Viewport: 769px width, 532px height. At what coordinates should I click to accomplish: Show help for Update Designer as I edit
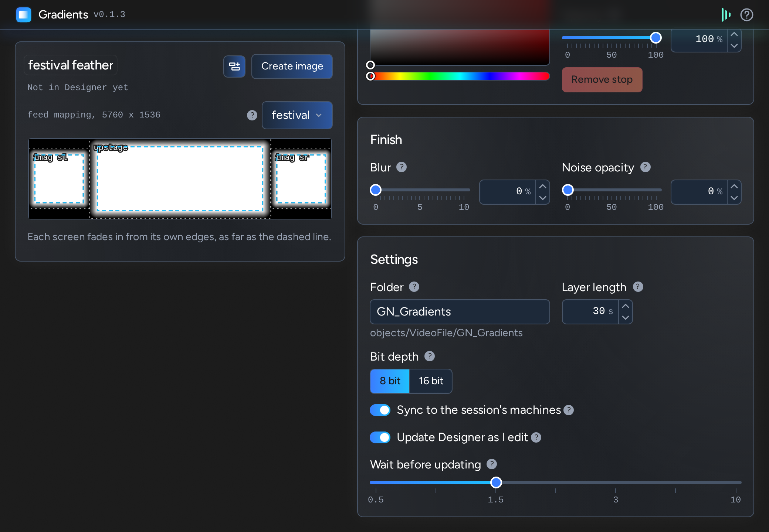[x=536, y=437]
